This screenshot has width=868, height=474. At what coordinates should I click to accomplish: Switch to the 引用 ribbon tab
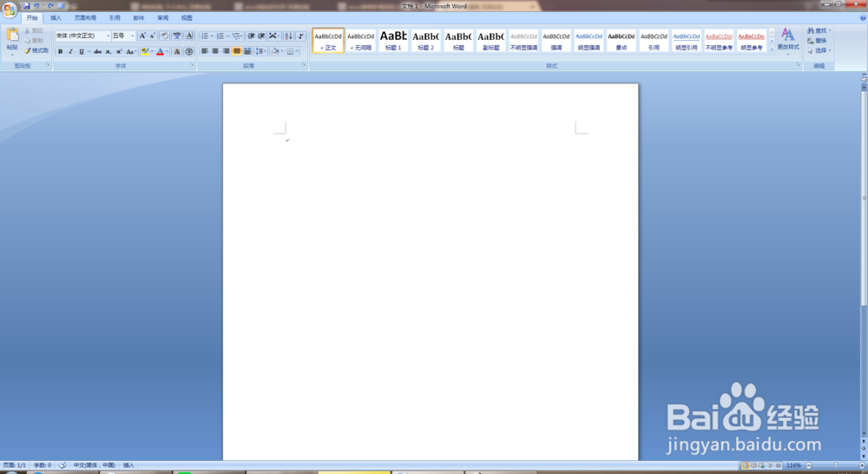pyautogui.click(x=115, y=18)
